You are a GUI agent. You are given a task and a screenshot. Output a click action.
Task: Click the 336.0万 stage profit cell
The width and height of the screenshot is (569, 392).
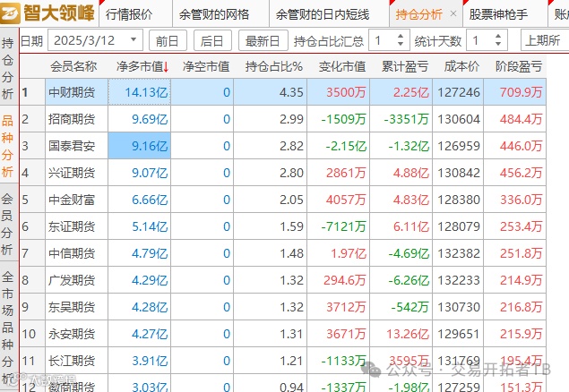tap(514, 200)
